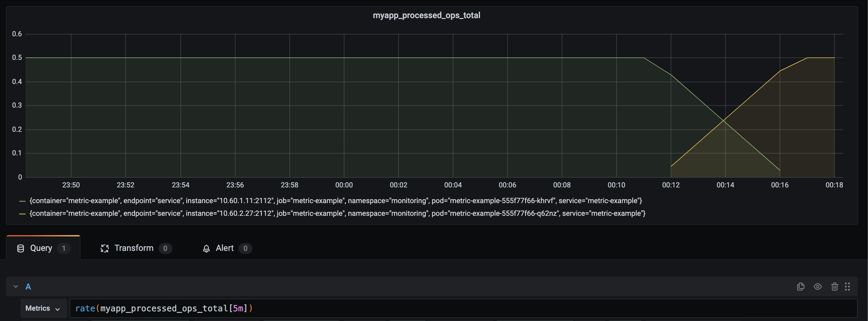This screenshot has height=321, width=868.
Task: Click the yellow legend color swatch
Action: [x=22, y=214]
